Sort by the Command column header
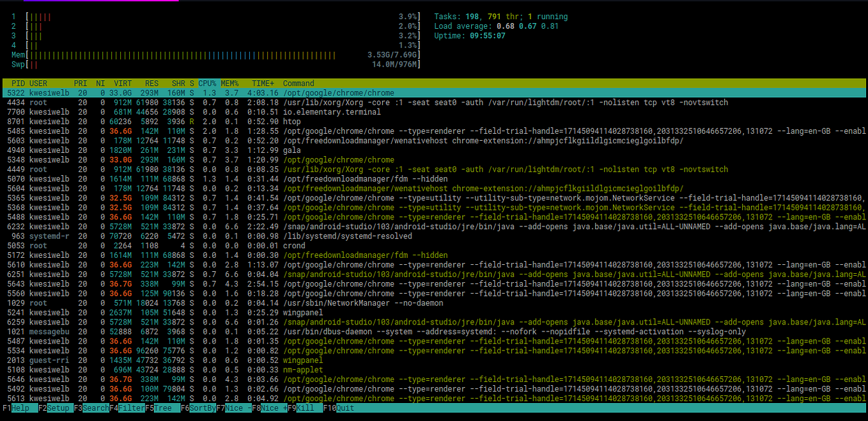Viewport: 868px width, 421px height. click(298, 83)
